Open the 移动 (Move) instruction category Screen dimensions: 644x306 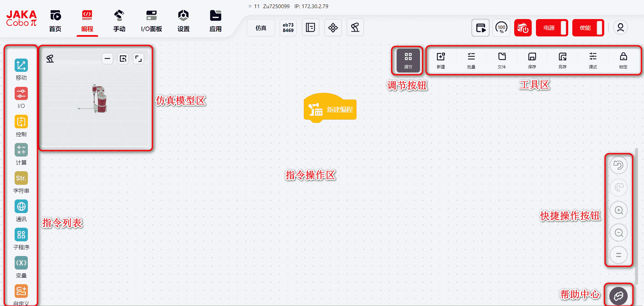point(21,66)
